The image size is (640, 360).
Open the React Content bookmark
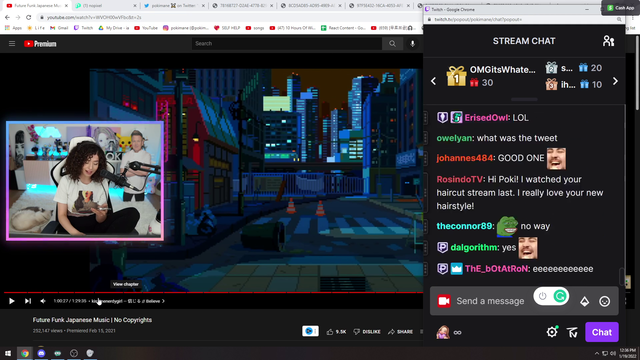[343, 28]
